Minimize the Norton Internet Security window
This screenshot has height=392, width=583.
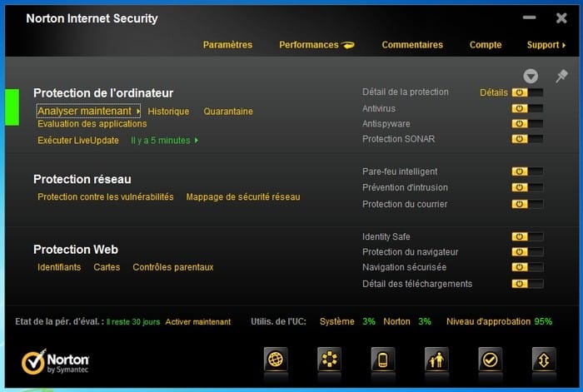[x=529, y=17]
